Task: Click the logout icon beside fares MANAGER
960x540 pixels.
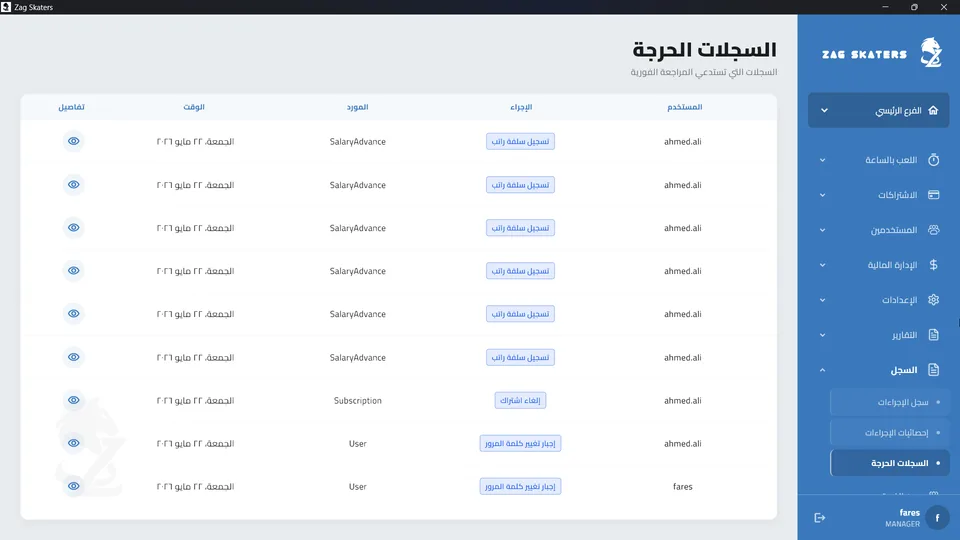Action: pyautogui.click(x=820, y=518)
